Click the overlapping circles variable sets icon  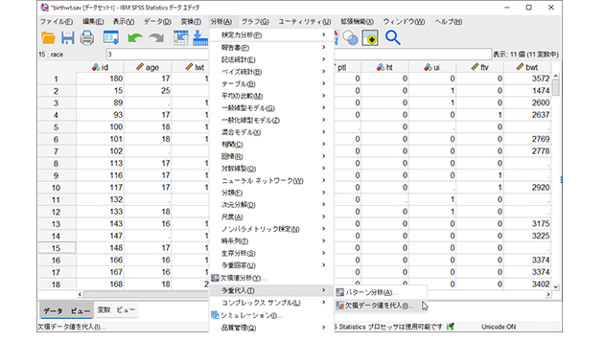(x=350, y=37)
